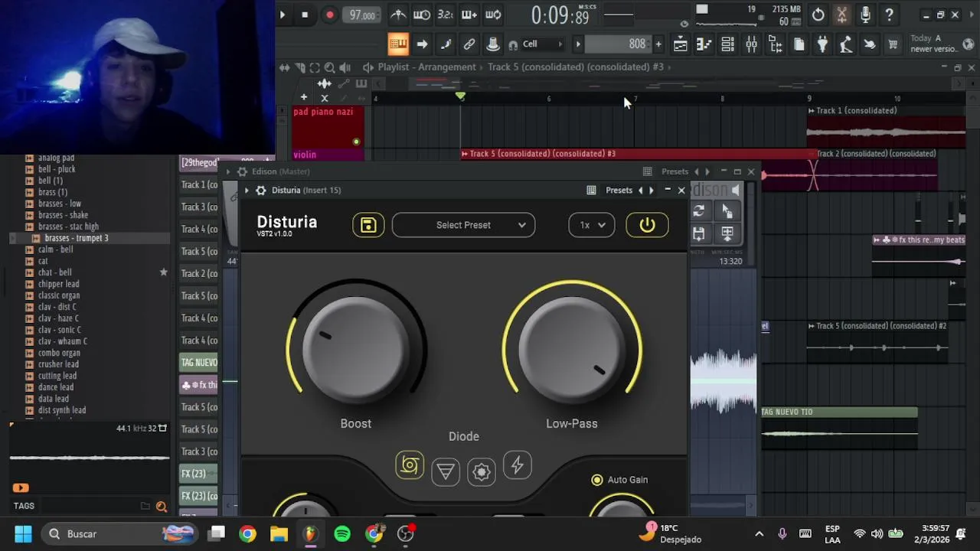Click browser tags search icon
The image size is (980, 551).
(162, 506)
